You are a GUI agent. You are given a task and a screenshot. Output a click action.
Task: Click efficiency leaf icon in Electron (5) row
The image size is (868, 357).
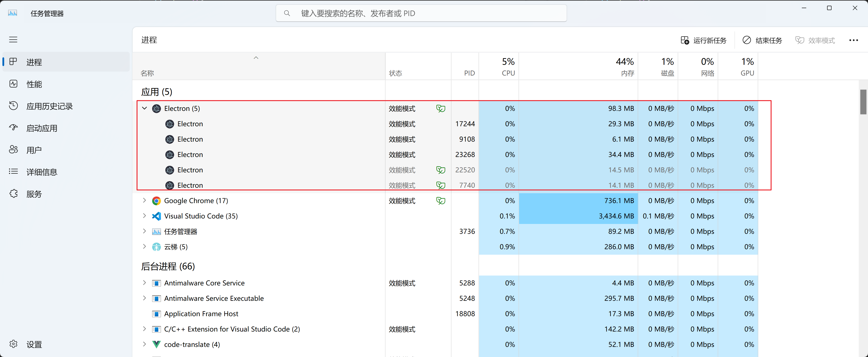click(441, 108)
